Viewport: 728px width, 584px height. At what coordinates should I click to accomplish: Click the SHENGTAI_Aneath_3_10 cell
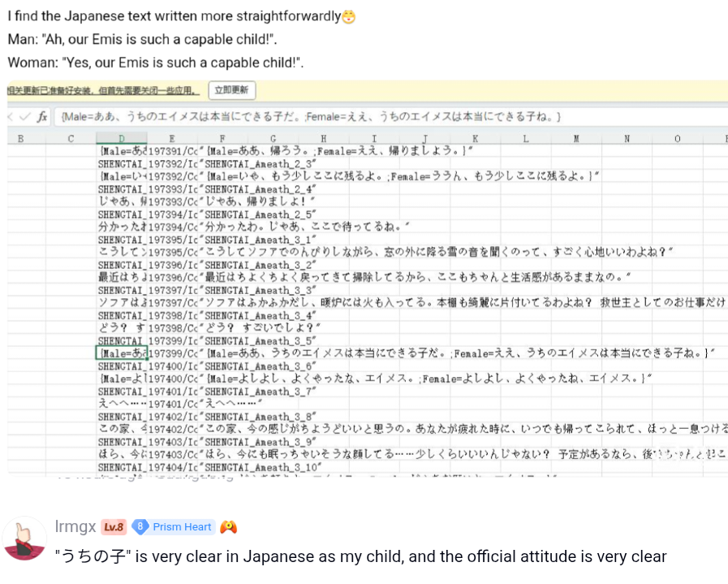click(x=261, y=467)
